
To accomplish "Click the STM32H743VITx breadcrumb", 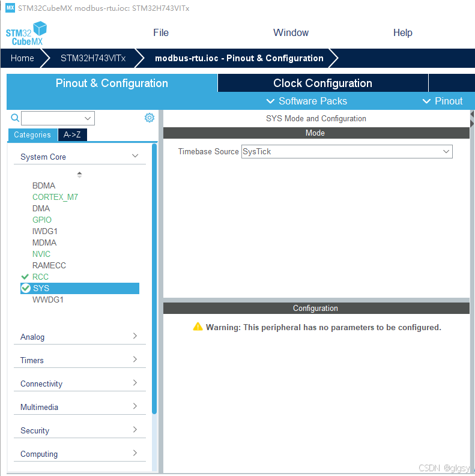I will point(93,58).
